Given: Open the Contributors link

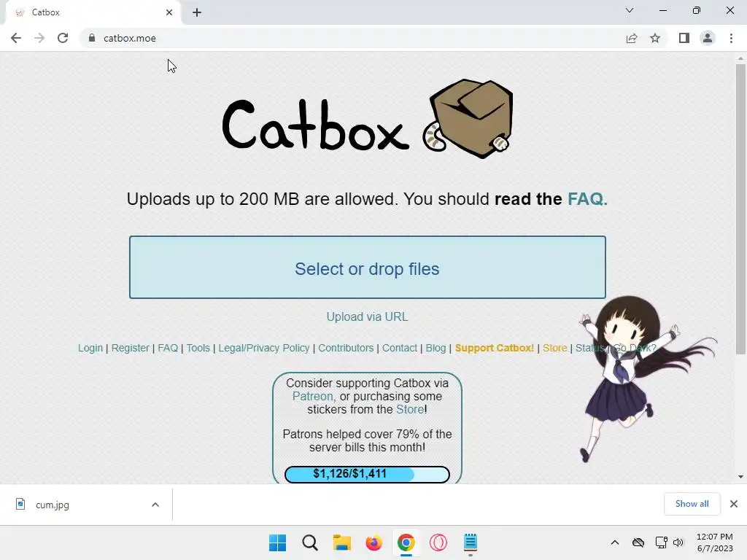Looking at the screenshot, I should pyautogui.click(x=346, y=348).
